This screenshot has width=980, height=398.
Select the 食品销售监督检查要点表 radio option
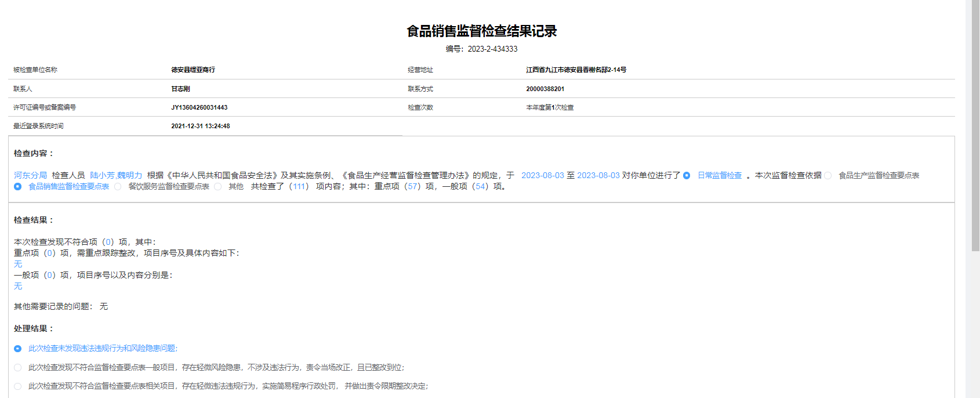18,187
